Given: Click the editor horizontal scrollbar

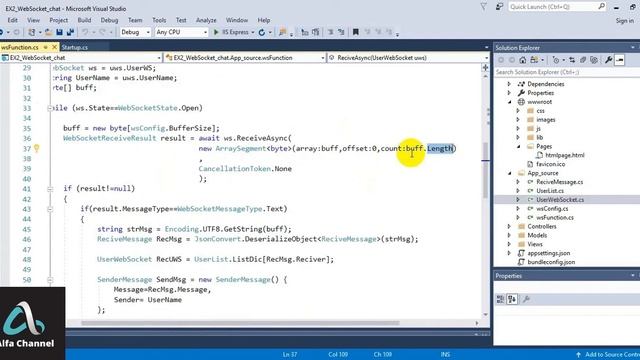Looking at the screenshot, I should (240, 323).
